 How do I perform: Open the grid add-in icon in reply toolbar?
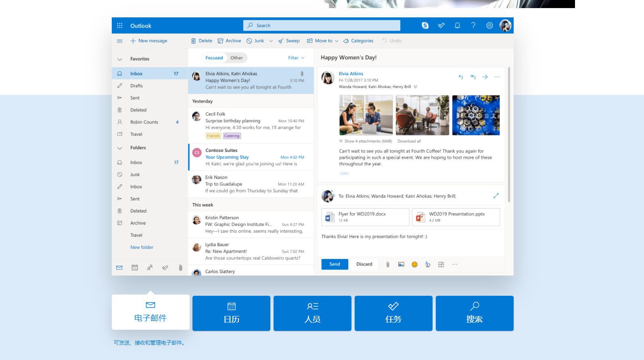pyautogui.click(x=441, y=264)
